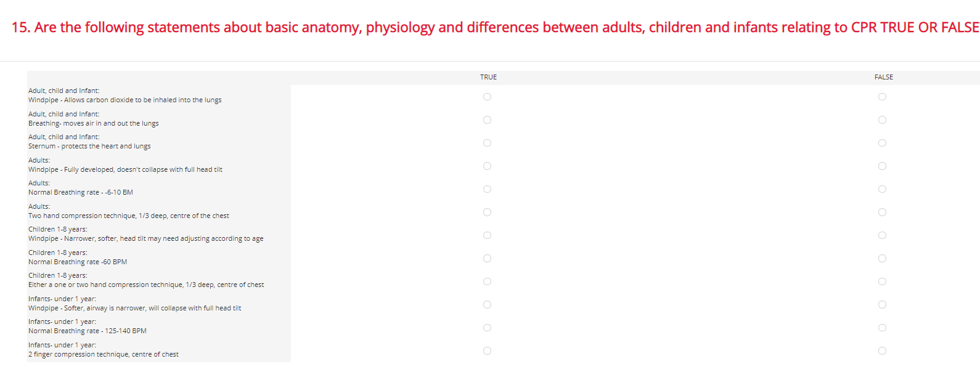Select FALSE for adult breathing rate 6-10
980x372 pixels.
[x=882, y=189]
